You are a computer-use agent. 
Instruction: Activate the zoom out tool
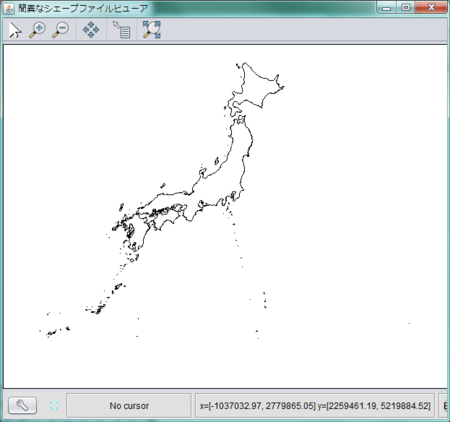pyautogui.click(x=61, y=30)
